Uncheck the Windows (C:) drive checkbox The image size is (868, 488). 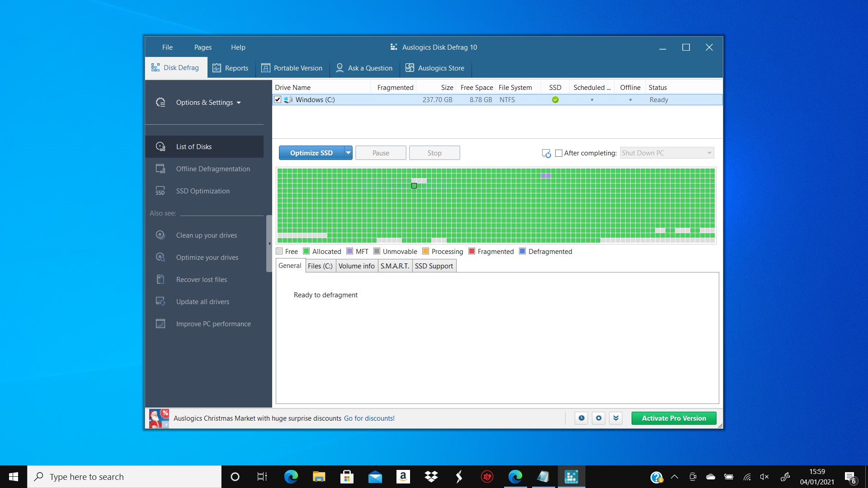click(278, 99)
